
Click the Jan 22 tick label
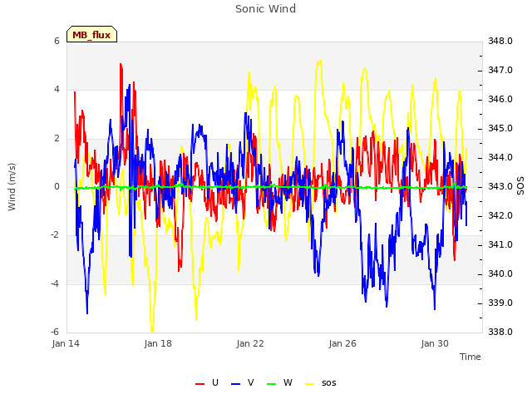[x=250, y=343]
